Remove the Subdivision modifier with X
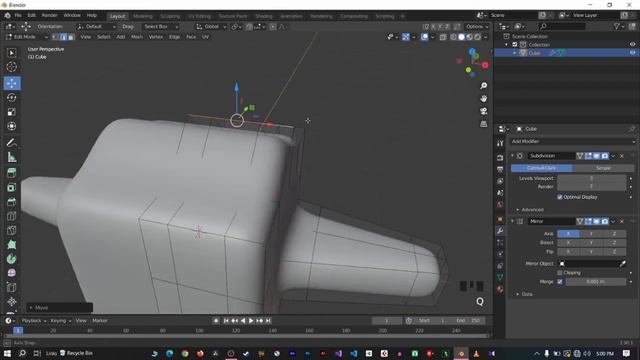 [x=622, y=156]
